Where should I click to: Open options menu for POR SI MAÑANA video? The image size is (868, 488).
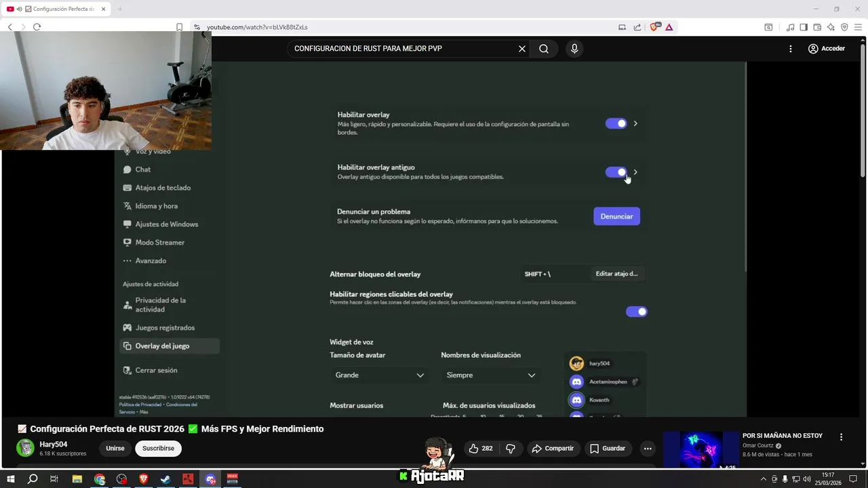point(841,437)
